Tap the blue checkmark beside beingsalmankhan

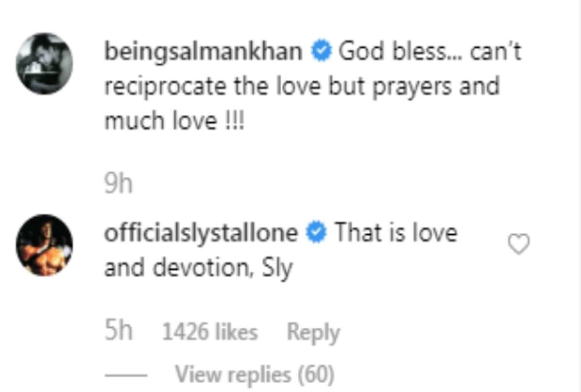pos(321,50)
